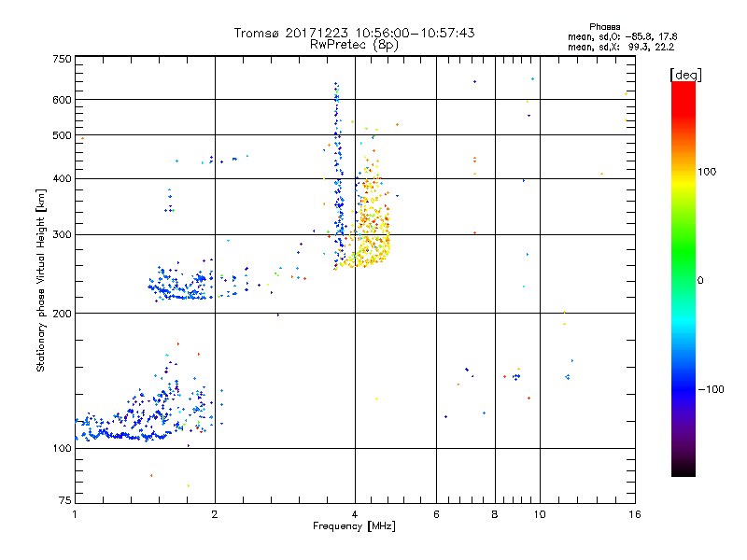747x560 pixels.
Task: Click y-axis tick label 200
Action: pyautogui.click(x=63, y=314)
